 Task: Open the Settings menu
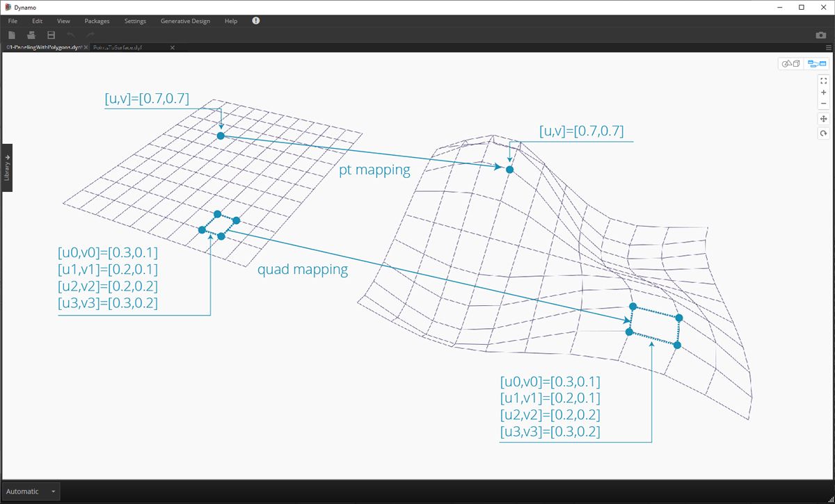point(135,21)
